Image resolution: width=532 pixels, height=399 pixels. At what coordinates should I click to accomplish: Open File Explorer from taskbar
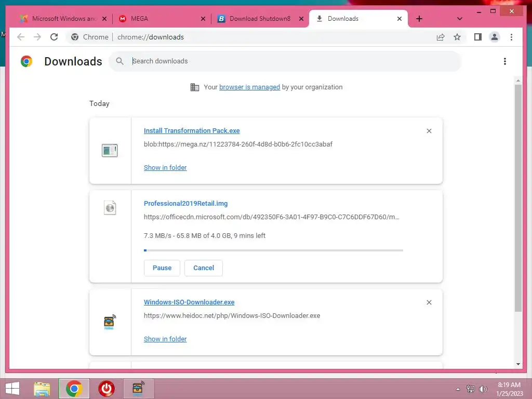click(42, 389)
